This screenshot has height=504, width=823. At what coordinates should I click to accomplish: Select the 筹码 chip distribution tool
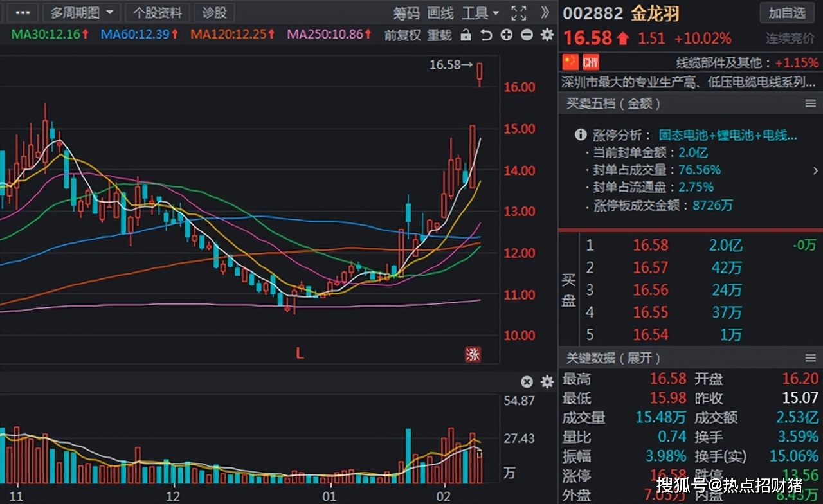[406, 13]
